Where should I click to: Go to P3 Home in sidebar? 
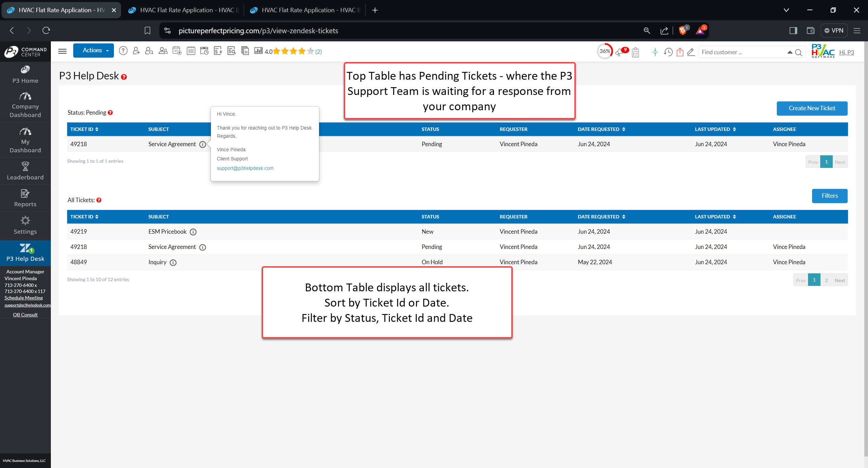(x=25, y=75)
